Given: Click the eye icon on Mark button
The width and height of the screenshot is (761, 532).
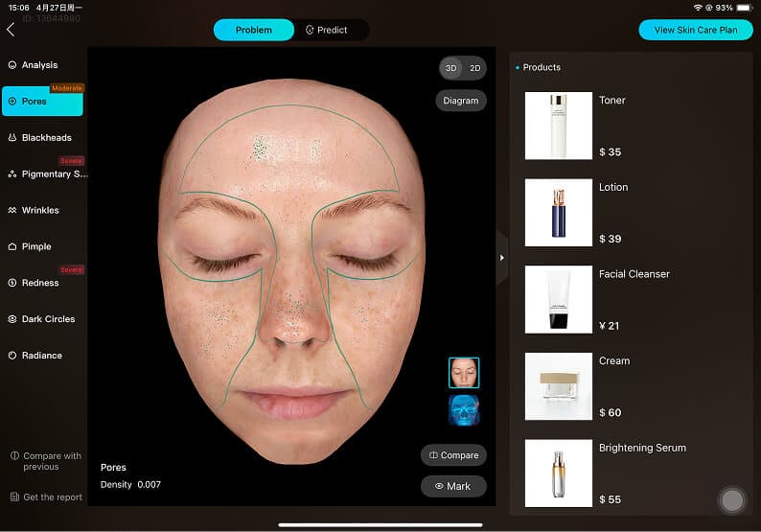Looking at the screenshot, I should tap(439, 486).
